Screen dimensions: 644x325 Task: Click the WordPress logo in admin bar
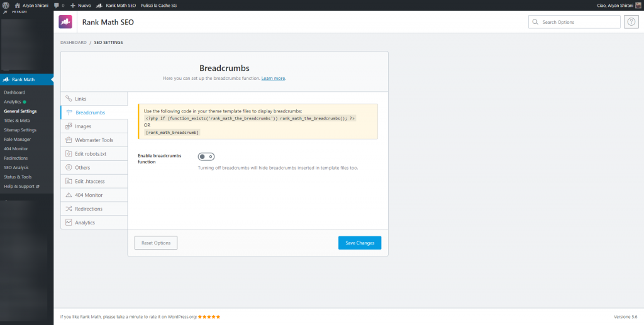pos(6,4)
